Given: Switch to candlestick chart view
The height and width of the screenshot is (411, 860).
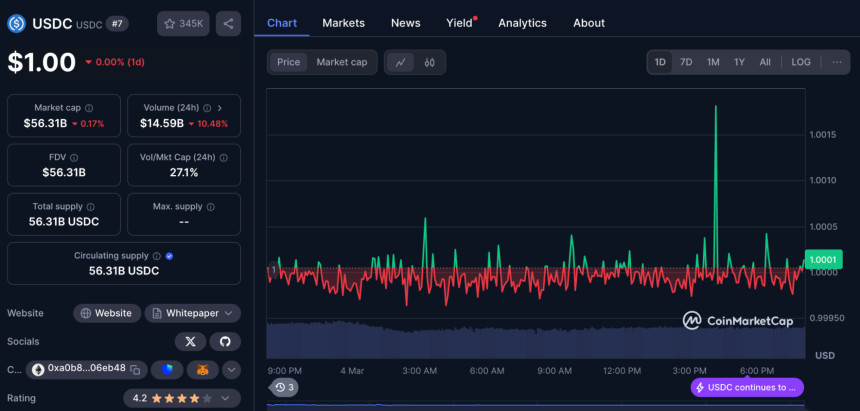Looking at the screenshot, I should [429, 62].
